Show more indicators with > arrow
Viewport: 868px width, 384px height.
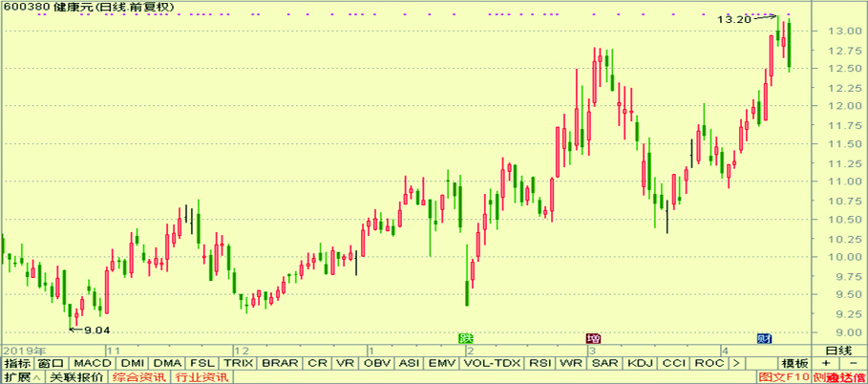pos(735,364)
